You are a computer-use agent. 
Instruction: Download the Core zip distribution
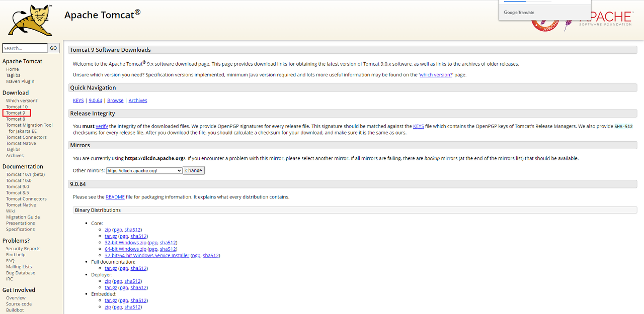[x=108, y=230]
